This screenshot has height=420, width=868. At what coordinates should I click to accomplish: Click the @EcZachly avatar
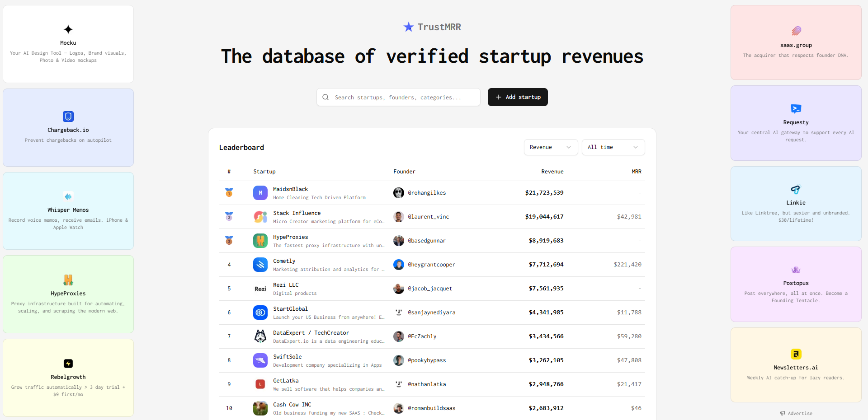pyautogui.click(x=399, y=336)
